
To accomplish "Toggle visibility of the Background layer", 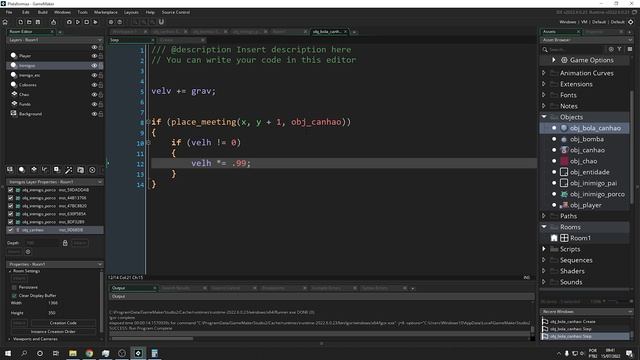I will pyautogui.click(x=94, y=114).
